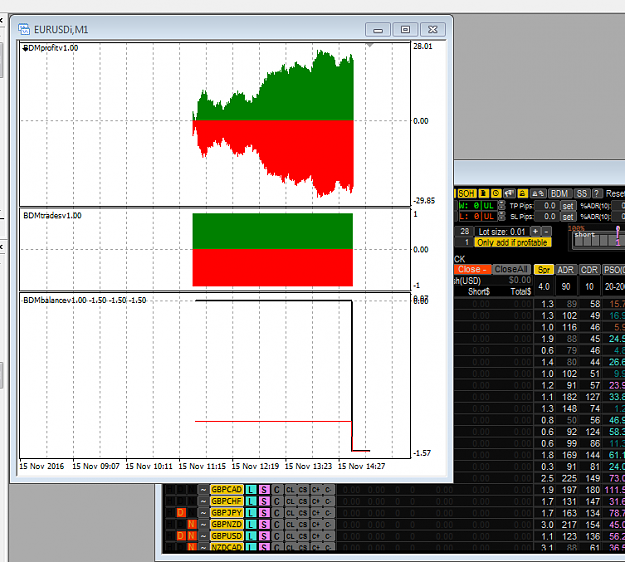625x562 pixels.
Task: Click the W: 0 UL win limit box
Action: pyautogui.click(x=478, y=206)
